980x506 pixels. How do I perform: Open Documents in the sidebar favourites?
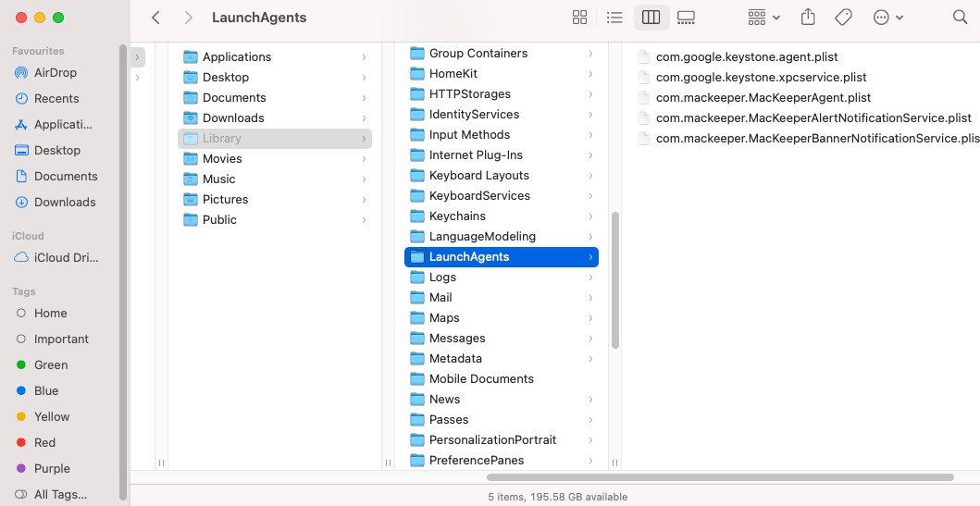pyautogui.click(x=56, y=176)
